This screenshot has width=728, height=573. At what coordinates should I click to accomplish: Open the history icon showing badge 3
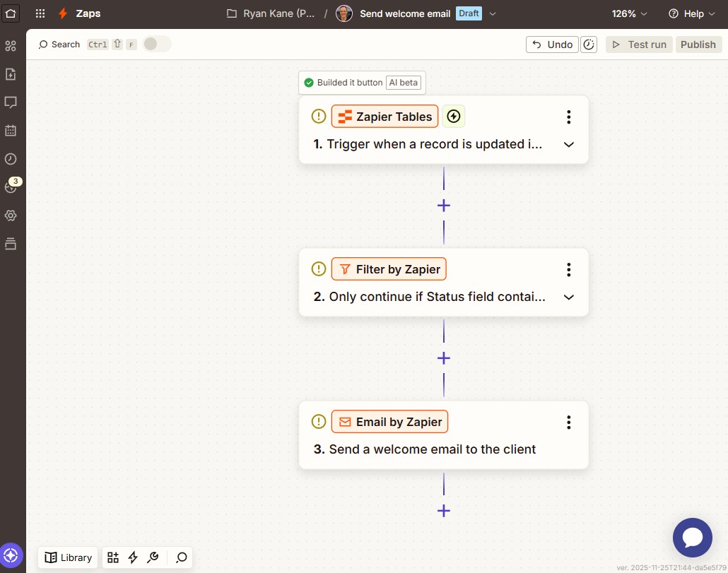click(11, 187)
